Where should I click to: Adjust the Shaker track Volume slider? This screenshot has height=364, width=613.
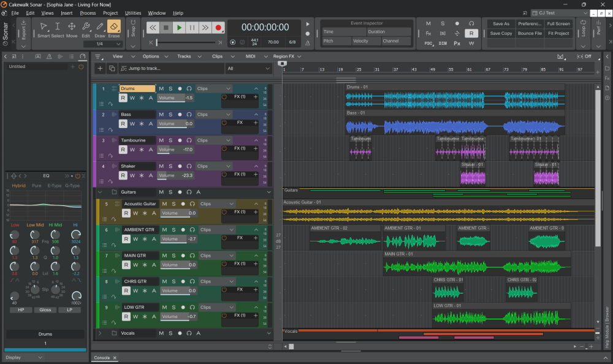[175, 175]
